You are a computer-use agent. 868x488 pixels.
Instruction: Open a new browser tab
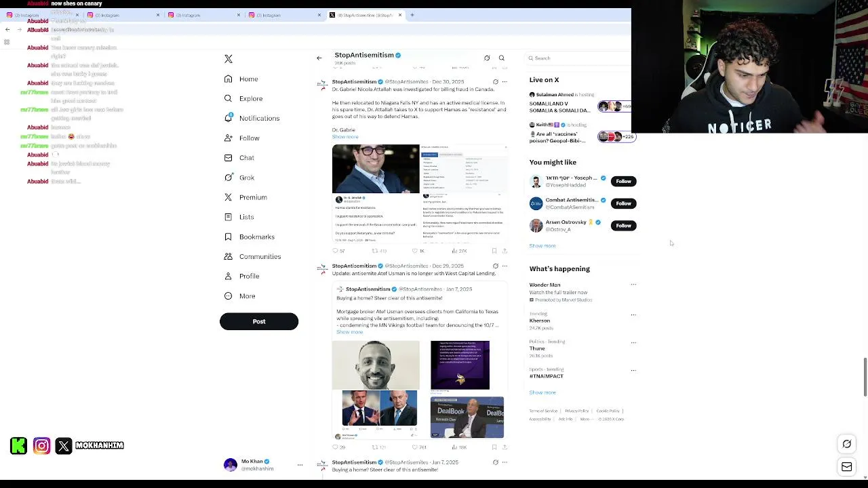click(x=412, y=15)
